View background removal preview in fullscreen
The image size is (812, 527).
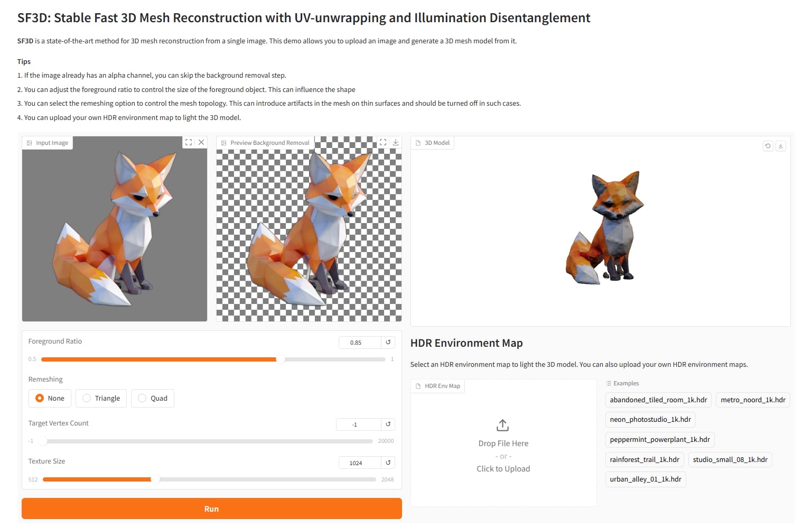tap(383, 142)
